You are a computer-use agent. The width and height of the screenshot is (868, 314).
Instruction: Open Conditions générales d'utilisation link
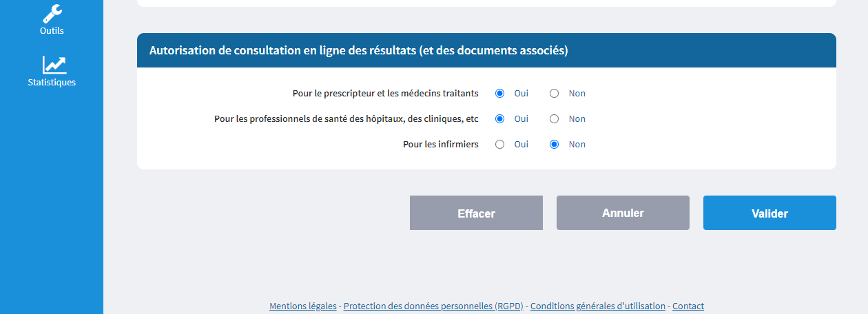(x=598, y=306)
